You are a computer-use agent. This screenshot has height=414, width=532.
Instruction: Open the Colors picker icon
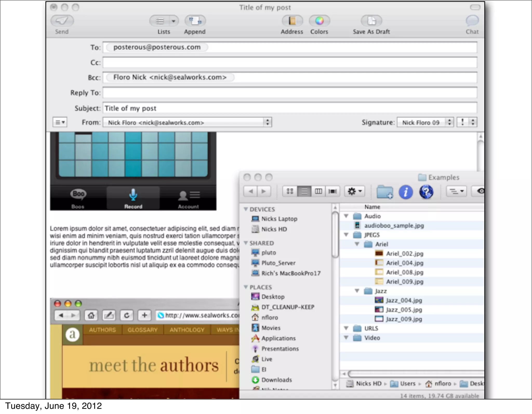(x=319, y=21)
